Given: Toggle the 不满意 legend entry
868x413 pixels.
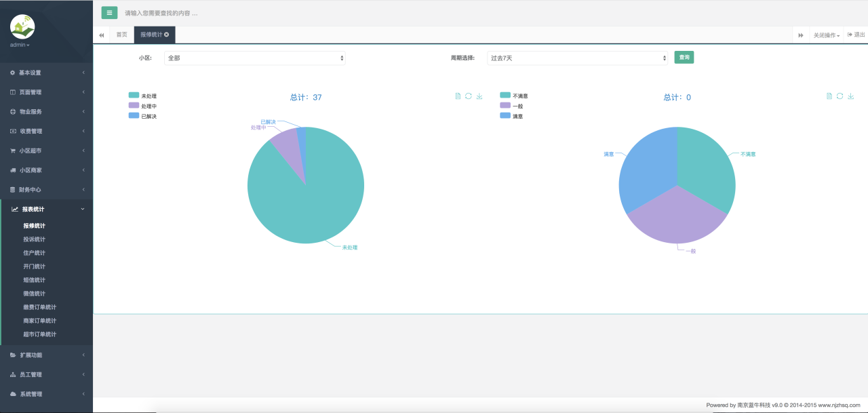Looking at the screenshot, I should pos(513,96).
